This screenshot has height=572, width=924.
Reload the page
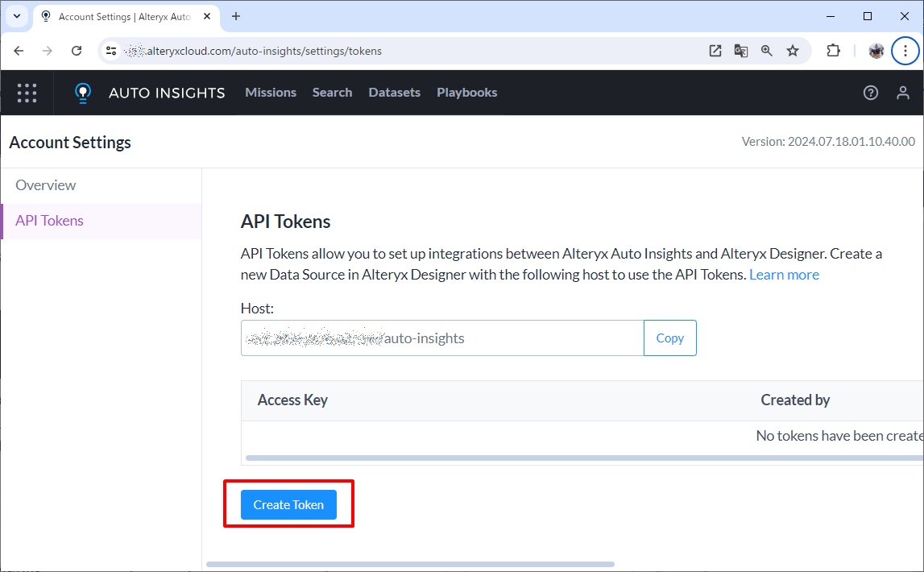pyautogui.click(x=77, y=51)
